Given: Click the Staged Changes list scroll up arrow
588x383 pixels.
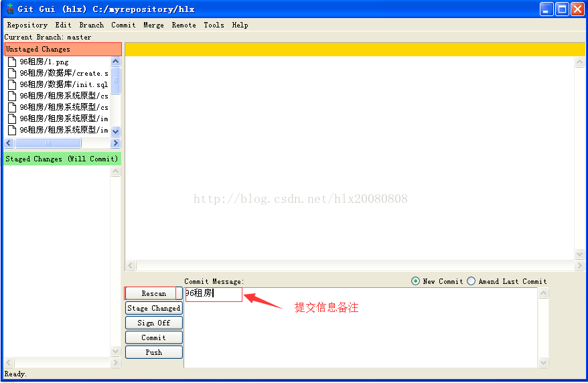Looking at the screenshot, I should (x=115, y=171).
